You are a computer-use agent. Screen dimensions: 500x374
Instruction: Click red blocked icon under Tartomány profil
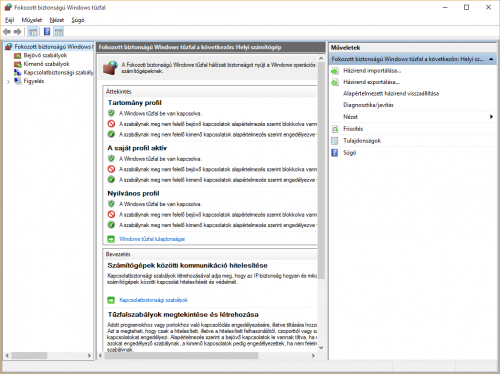tap(111, 124)
